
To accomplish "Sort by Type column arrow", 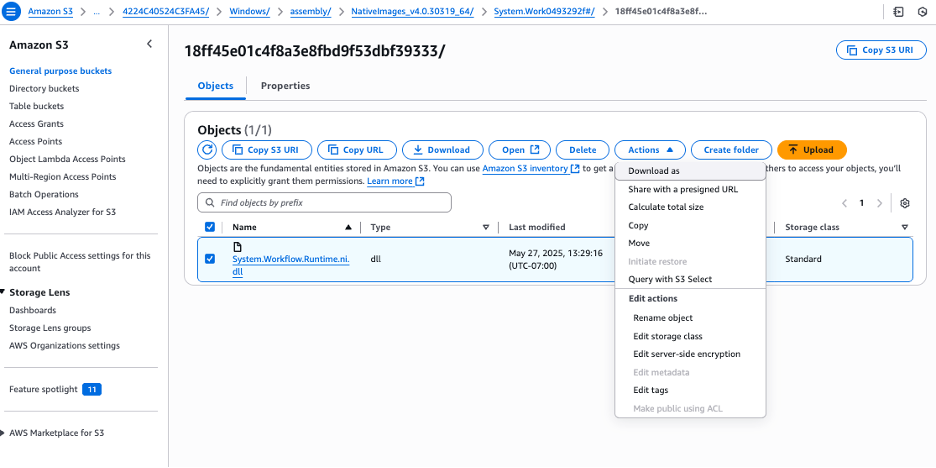I will click(486, 227).
